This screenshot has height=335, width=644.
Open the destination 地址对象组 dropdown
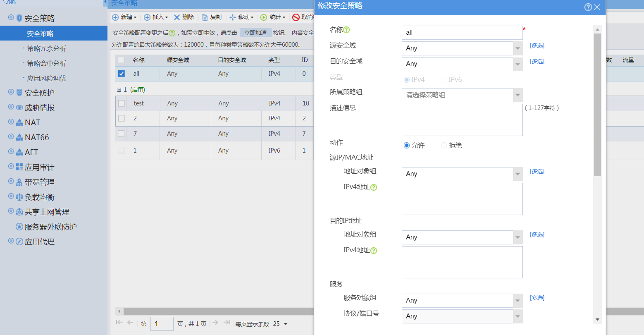[518, 237]
